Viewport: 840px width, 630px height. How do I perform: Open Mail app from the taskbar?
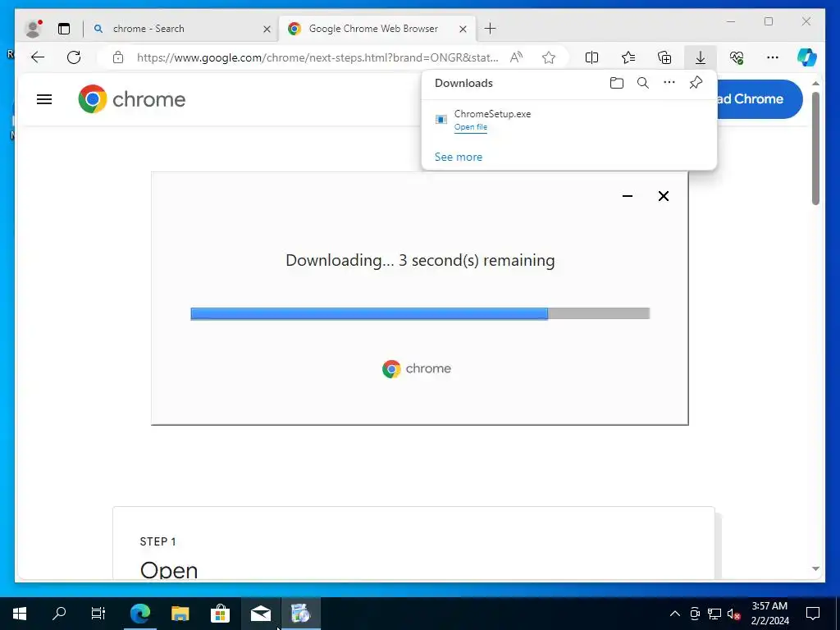(x=260, y=614)
